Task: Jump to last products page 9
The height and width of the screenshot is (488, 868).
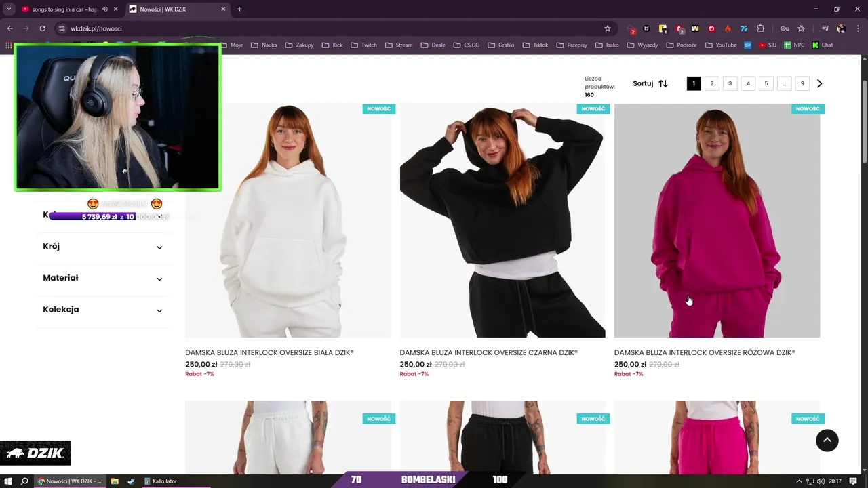Action: [x=802, y=83]
